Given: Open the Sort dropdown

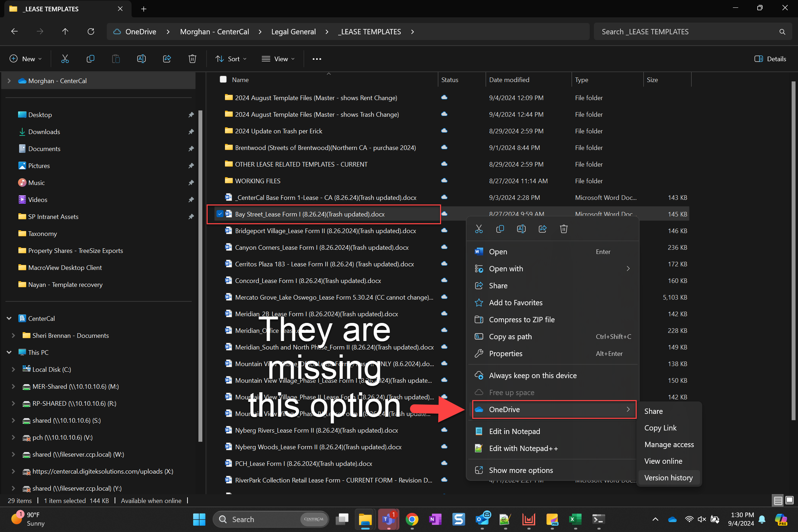Looking at the screenshot, I should click(230, 59).
